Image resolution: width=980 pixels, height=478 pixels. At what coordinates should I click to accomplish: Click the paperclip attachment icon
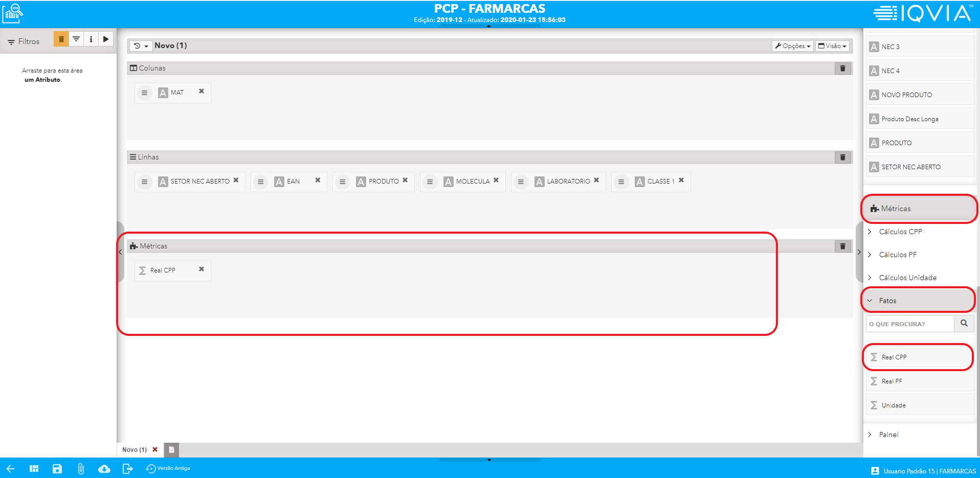pos(81,469)
